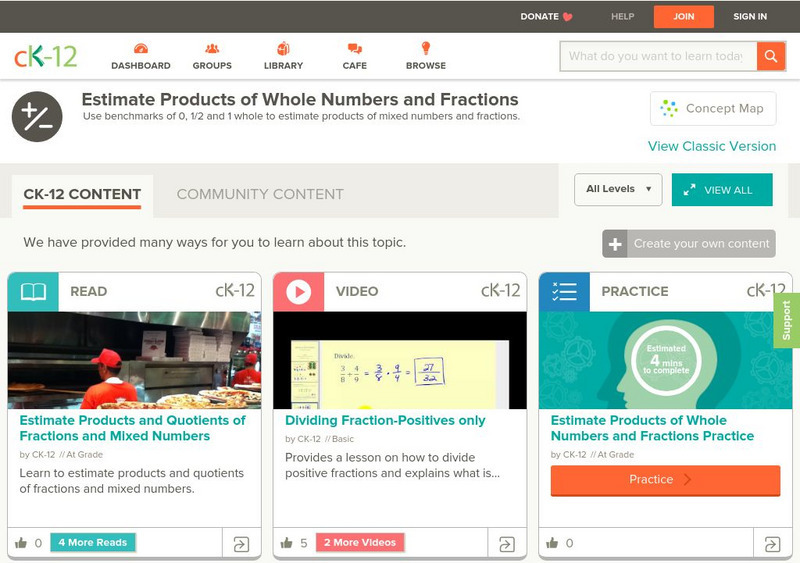Switch to Community Content tab
The height and width of the screenshot is (563, 800).
coord(260,194)
